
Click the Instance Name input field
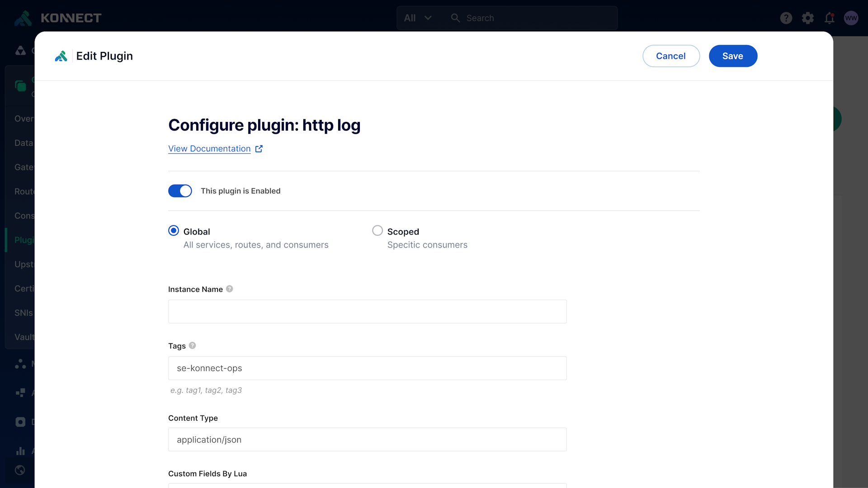tap(367, 311)
